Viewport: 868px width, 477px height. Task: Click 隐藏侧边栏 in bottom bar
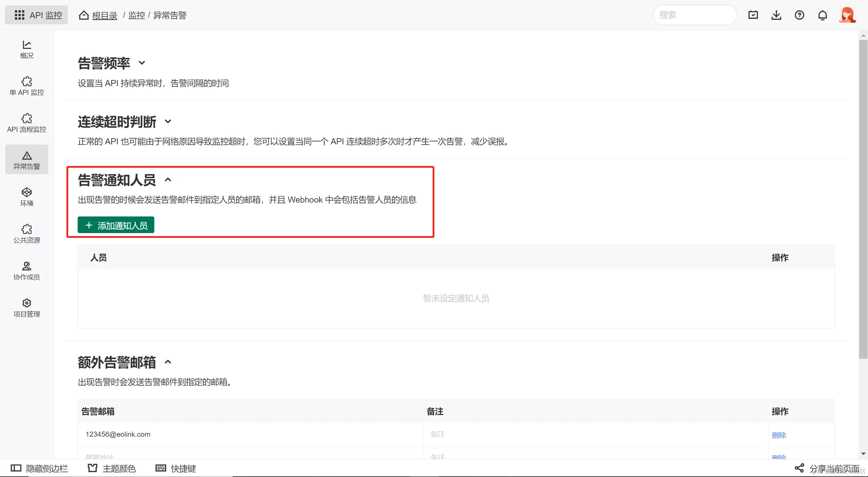[39, 468]
